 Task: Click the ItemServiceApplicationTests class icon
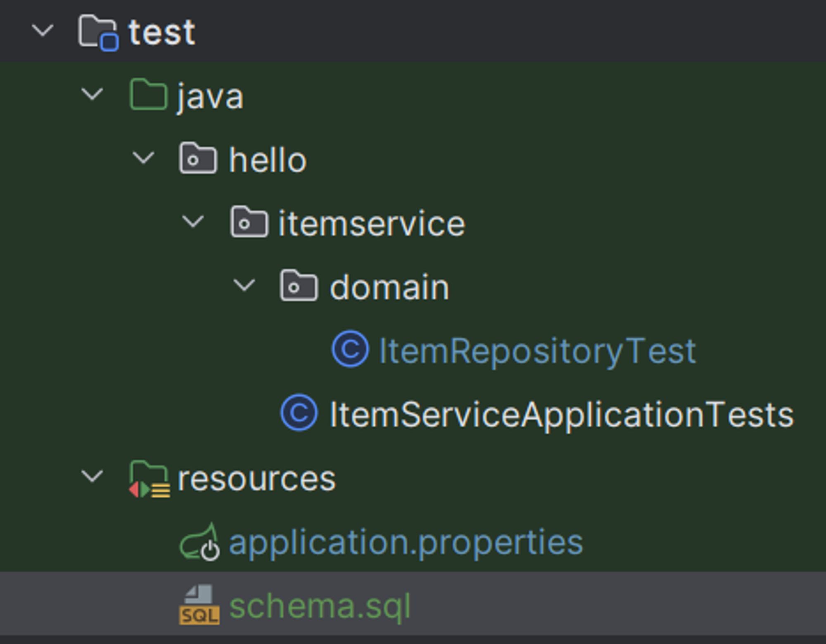pos(299,413)
